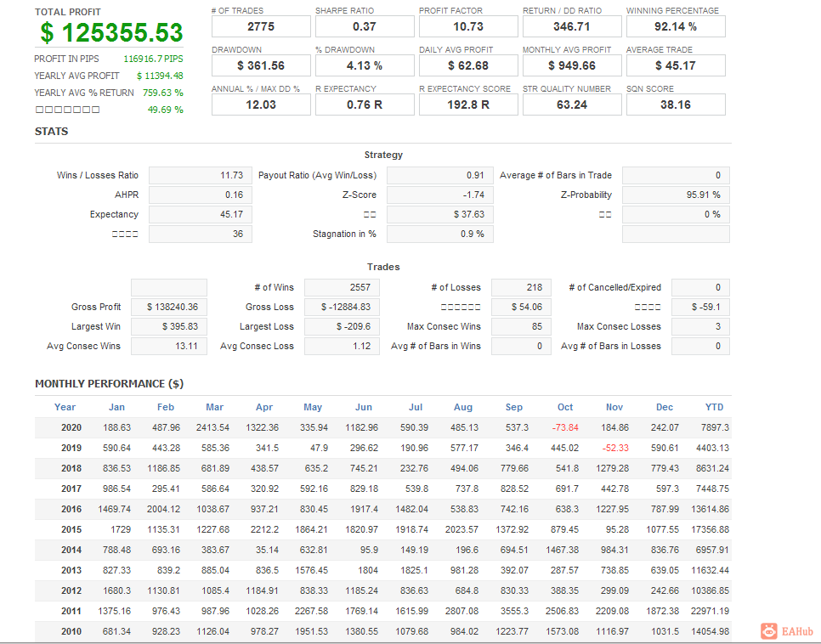The image size is (821, 644).
Task: Click the Annual % / Max DD % value 12.03
Action: (261, 105)
